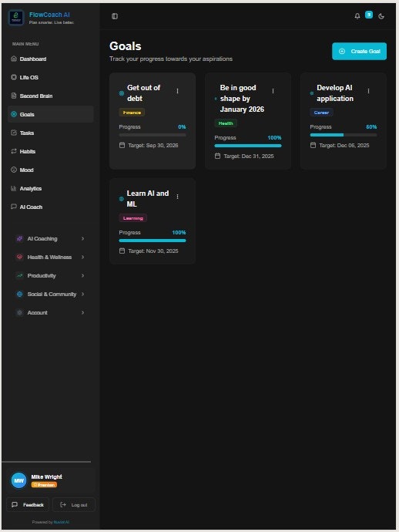This screenshot has height=532, width=399.
Task: Expand Health & Wellness chevron
Action: (x=82, y=257)
